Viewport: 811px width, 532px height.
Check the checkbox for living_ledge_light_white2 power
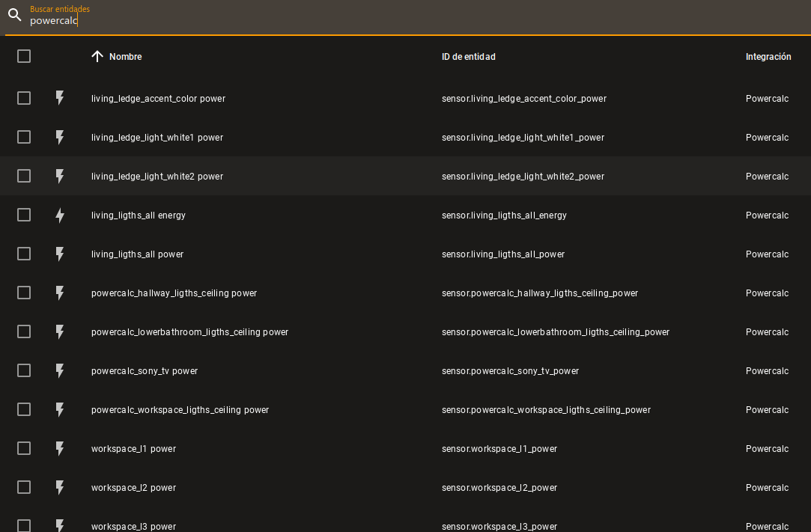point(23,175)
